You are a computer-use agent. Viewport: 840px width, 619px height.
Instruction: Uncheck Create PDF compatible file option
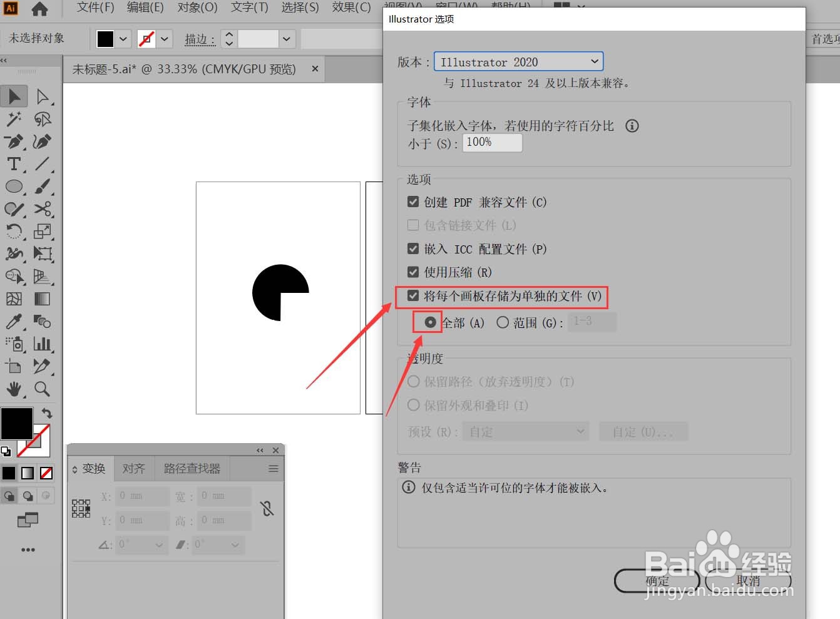(413, 202)
